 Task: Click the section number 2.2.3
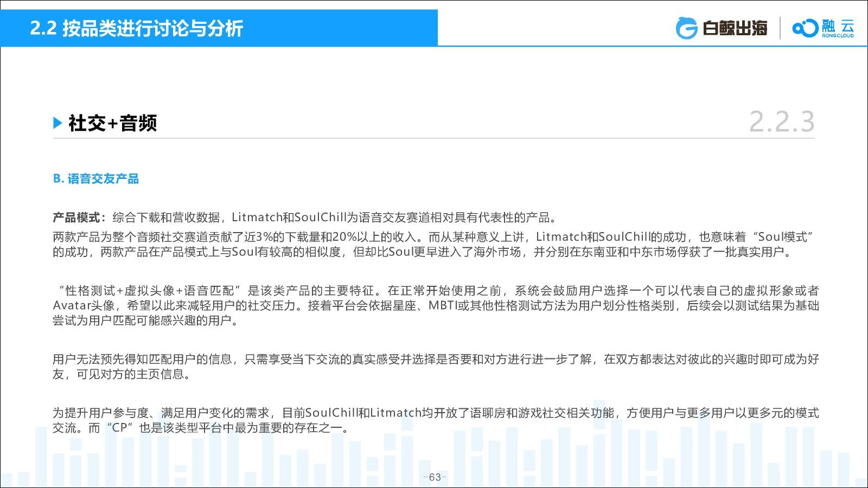click(782, 122)
